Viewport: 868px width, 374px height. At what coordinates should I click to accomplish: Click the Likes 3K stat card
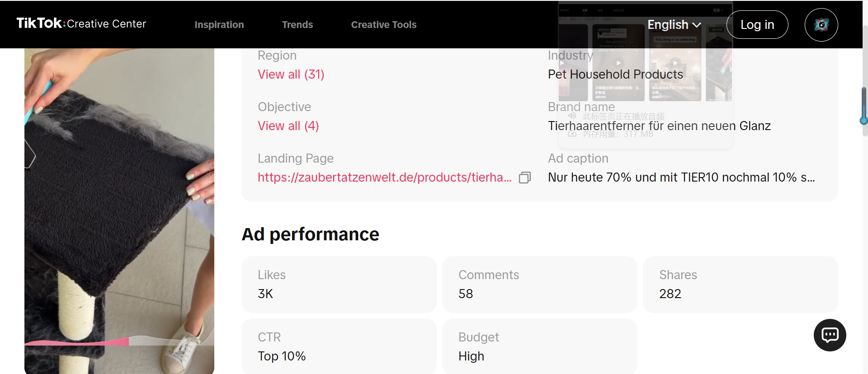pos(339,285)
